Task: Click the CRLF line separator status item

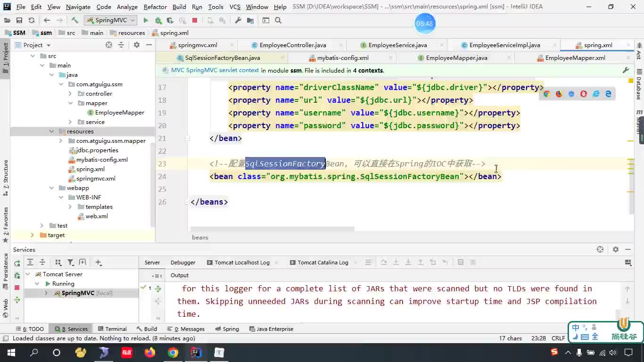Action: [558, 338]
